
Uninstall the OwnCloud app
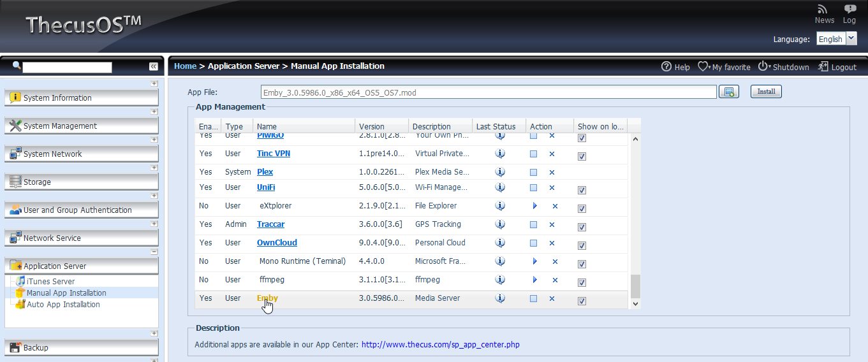pos(552,243)
